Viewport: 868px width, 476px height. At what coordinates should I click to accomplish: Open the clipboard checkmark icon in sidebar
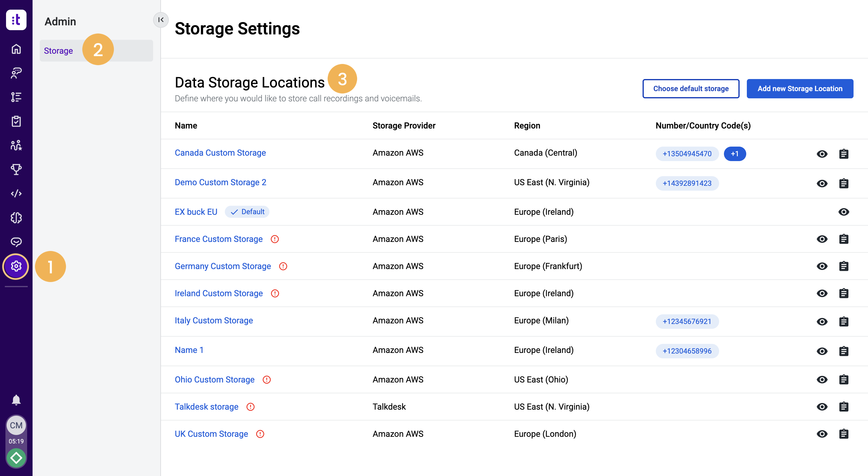(x=16, y=121)
